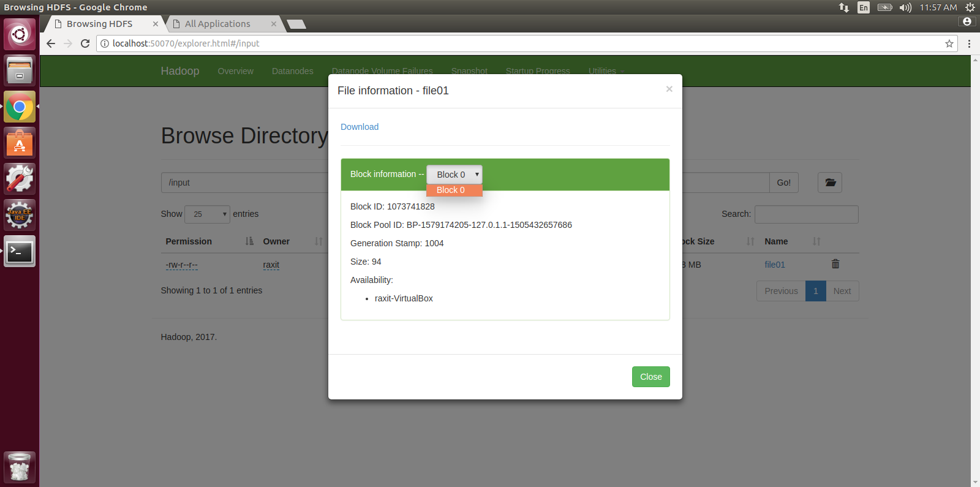Click the browser address bar

(527, 43)
